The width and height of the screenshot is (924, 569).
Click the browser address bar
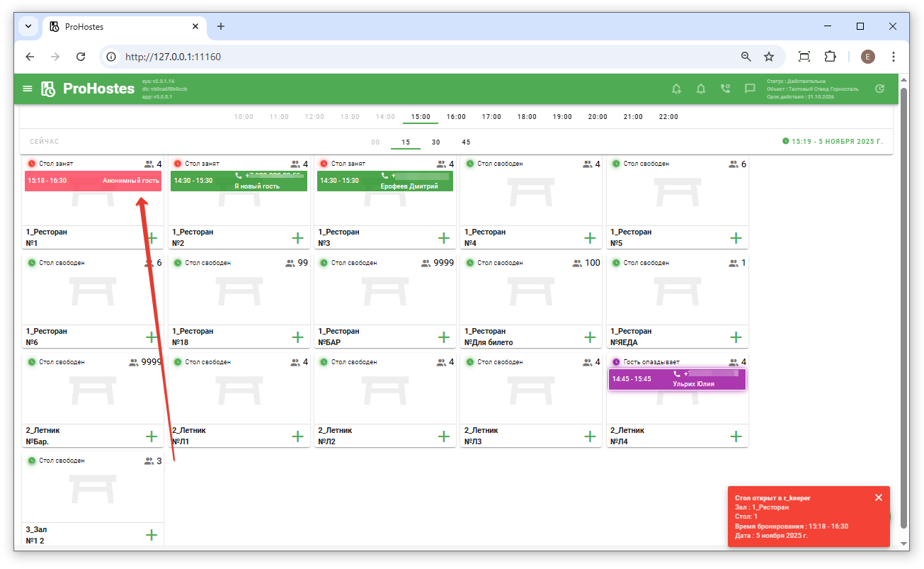point(425,57)
